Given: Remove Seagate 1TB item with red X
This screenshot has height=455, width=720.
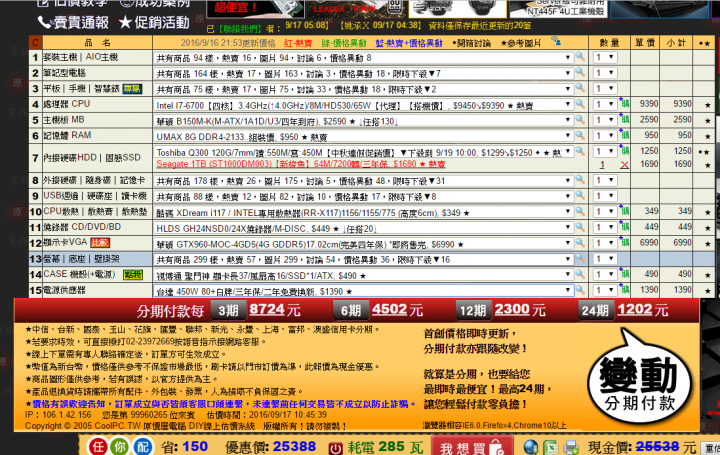Looking at the screenshot, I should pos(624,165).
